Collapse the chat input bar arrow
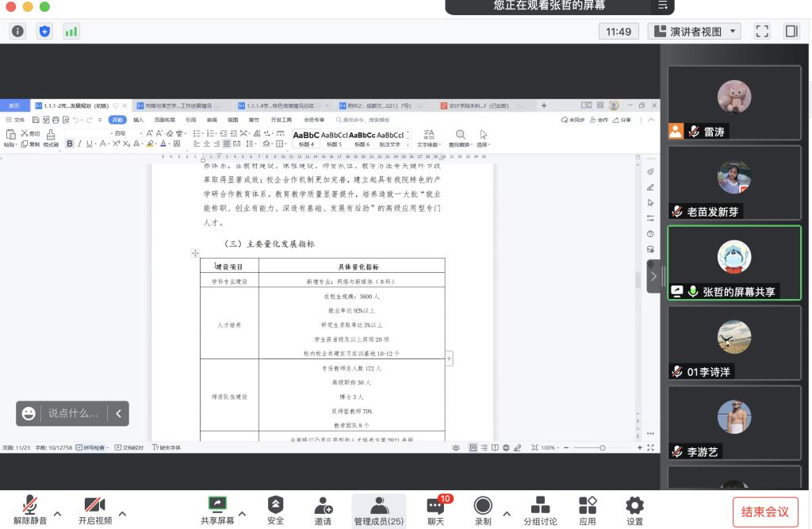Screen dimensions: 812x529 coord(117,413)
